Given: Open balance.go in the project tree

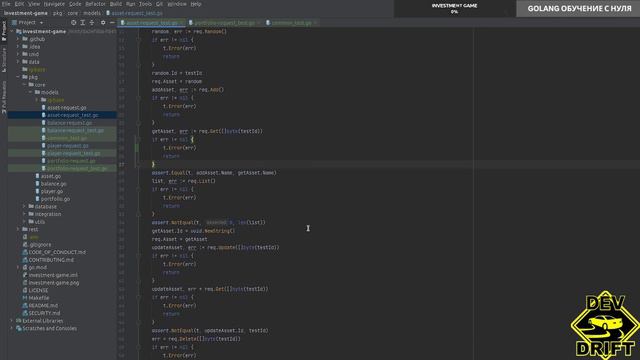Looking at the screenshot, I should click(x=53, y=184).
